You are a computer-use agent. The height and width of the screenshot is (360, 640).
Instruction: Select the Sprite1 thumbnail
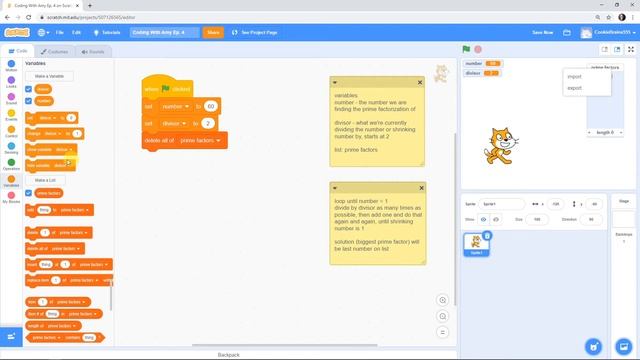476,244
